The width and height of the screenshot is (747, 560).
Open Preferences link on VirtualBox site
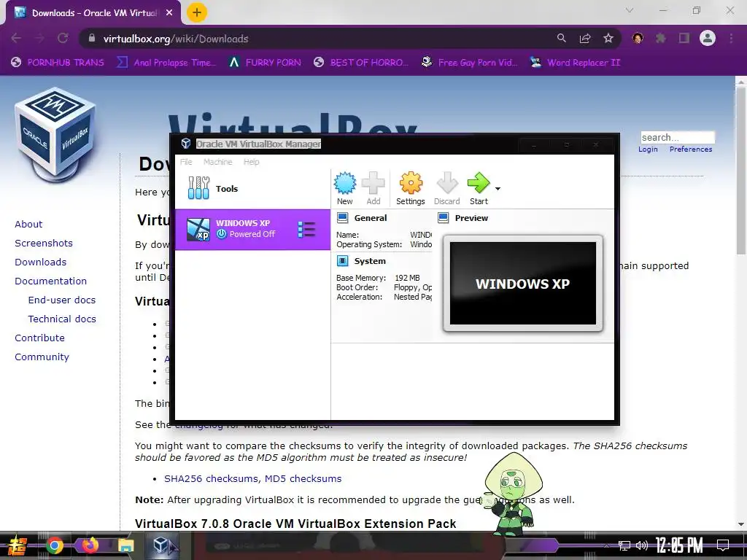point(691,149)
